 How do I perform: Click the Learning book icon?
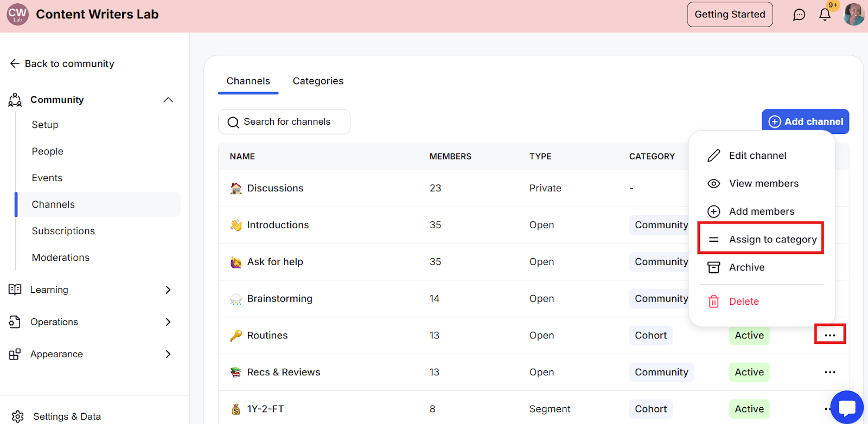(15, 290)
